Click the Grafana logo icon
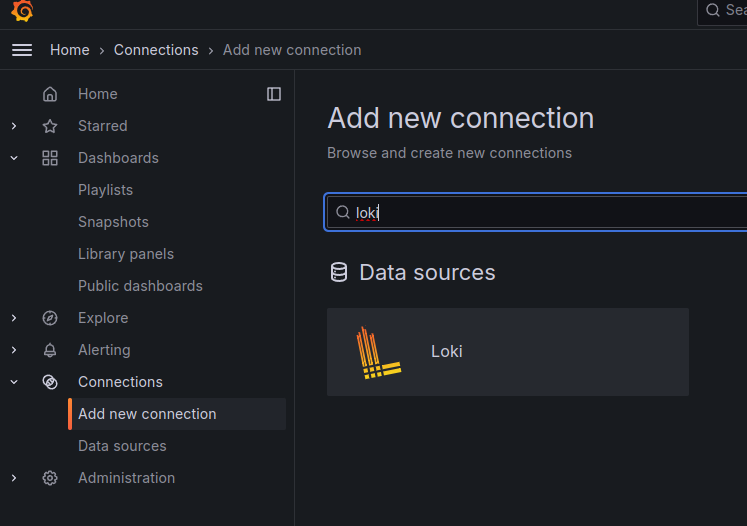747x526 pixels. click(x=22, y=11)
